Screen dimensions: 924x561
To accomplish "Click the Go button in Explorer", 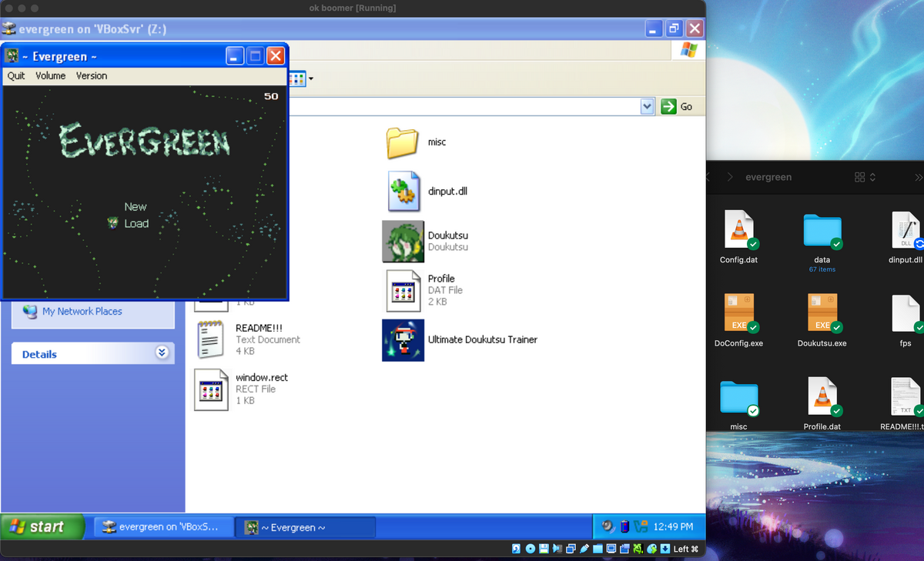I will coord(678,106).
